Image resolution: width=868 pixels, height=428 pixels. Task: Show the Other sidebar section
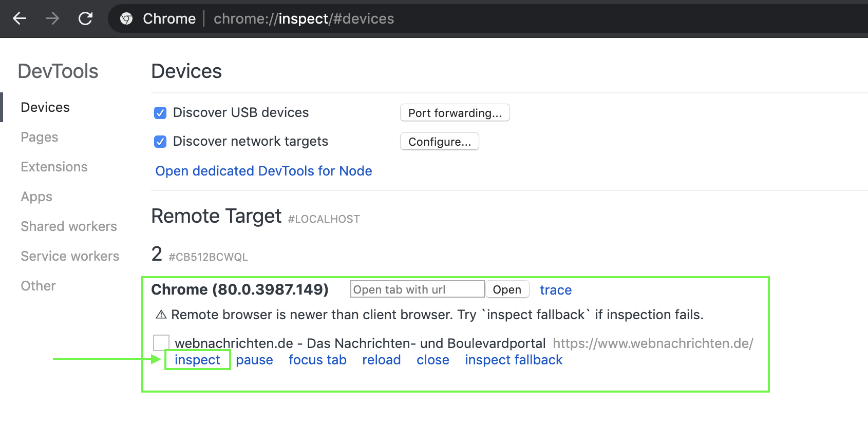tap(38, 286)
